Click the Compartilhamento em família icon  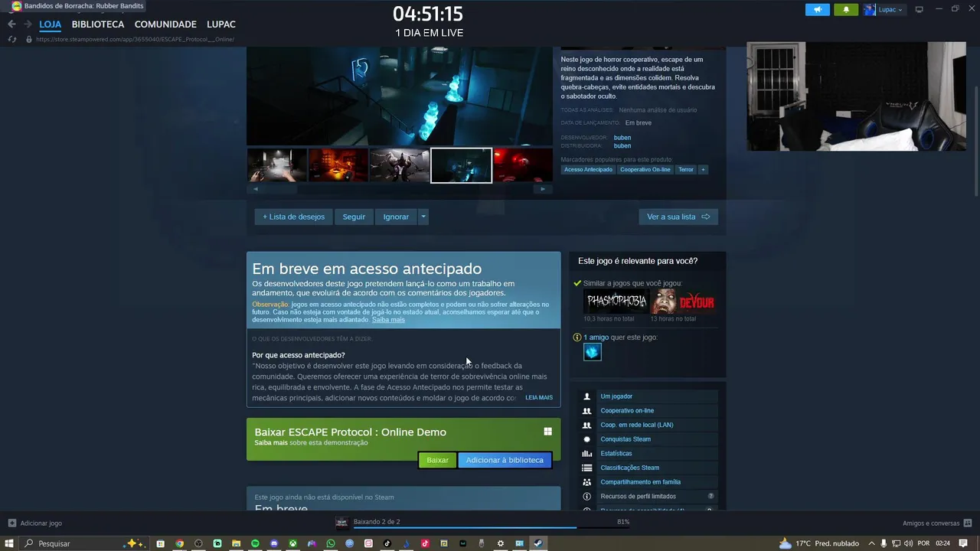tap(586, 482)
